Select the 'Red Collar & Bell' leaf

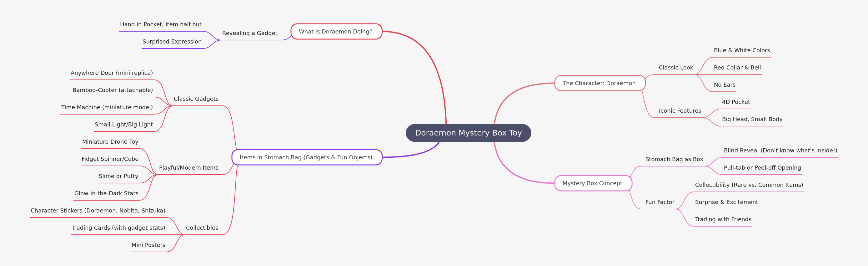(737, 68)
